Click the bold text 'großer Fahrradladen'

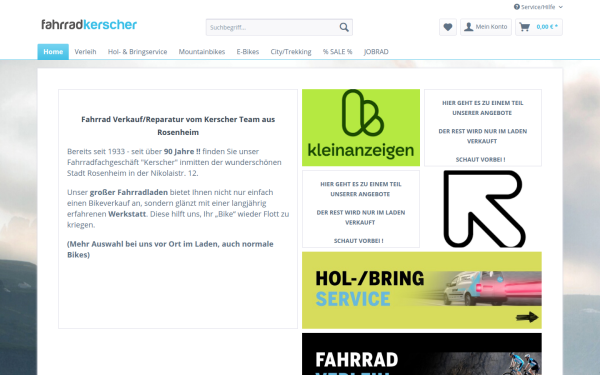point(129,192)
